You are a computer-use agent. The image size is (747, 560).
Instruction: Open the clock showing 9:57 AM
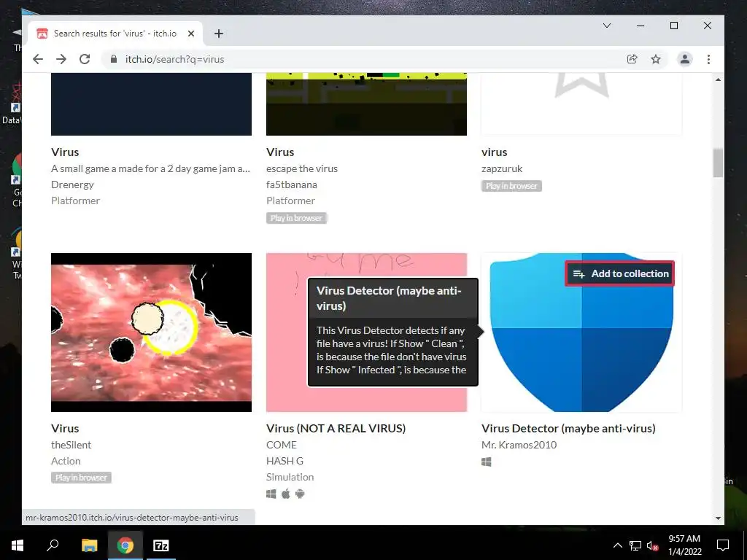684,545
